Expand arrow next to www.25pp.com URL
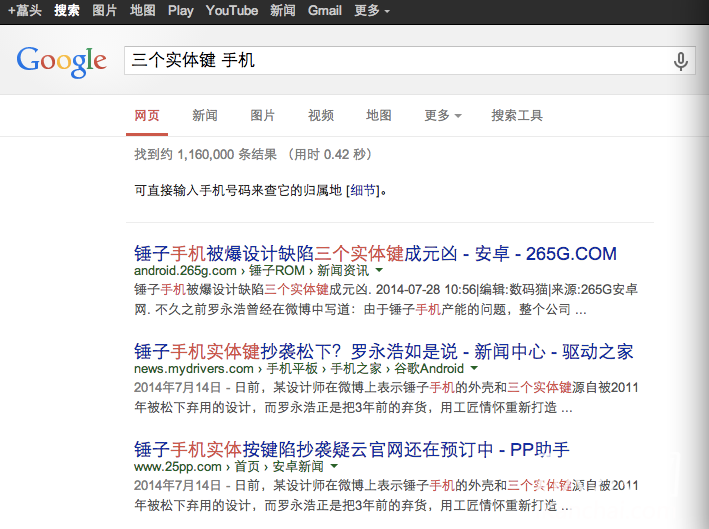 (x=334, y=467)
